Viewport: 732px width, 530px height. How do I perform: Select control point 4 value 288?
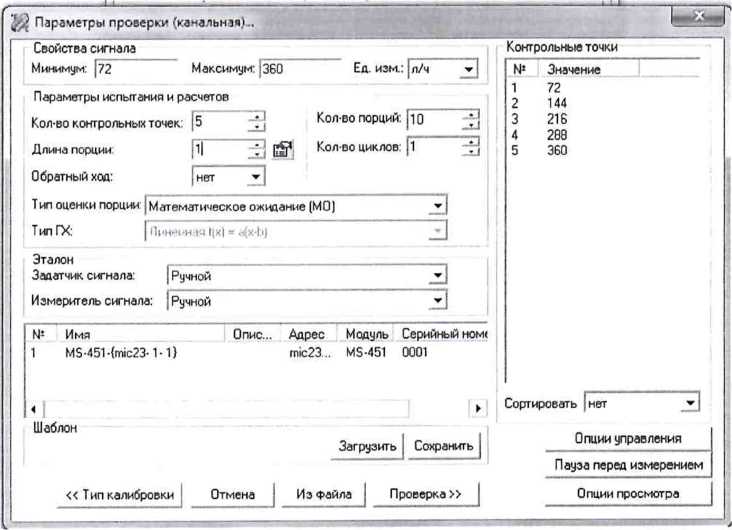tap(557, 134)
